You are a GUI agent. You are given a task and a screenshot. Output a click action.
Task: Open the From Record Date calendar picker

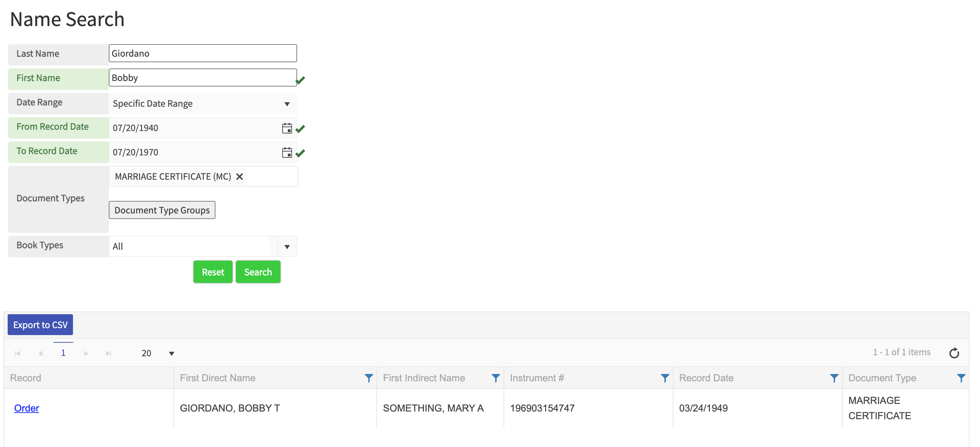coord(287,128)
